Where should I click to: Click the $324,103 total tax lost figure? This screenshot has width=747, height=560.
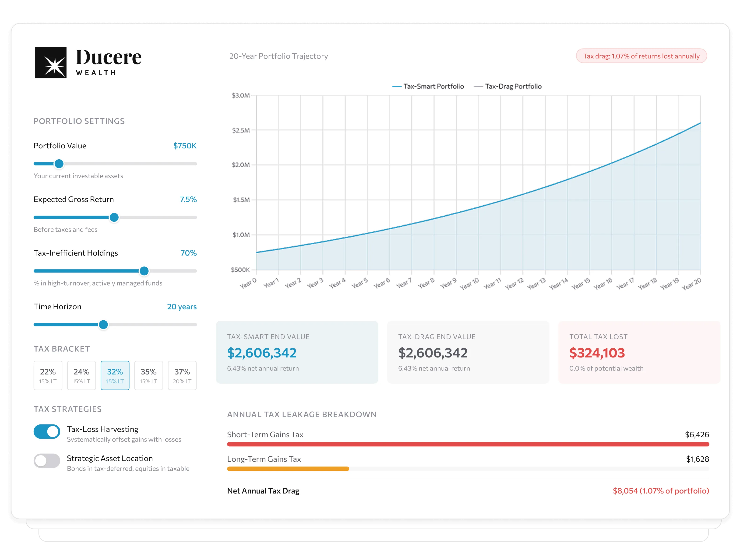[597, 353]
